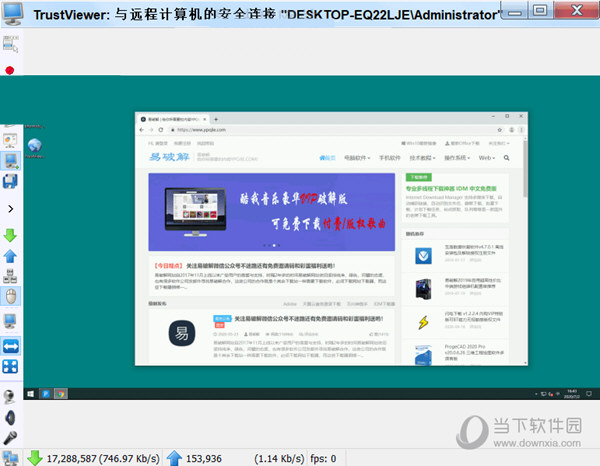Click the 153,936 upload count
Viewport: 600px width, 466px height.
pyautogui.click(x=204, y=458)
